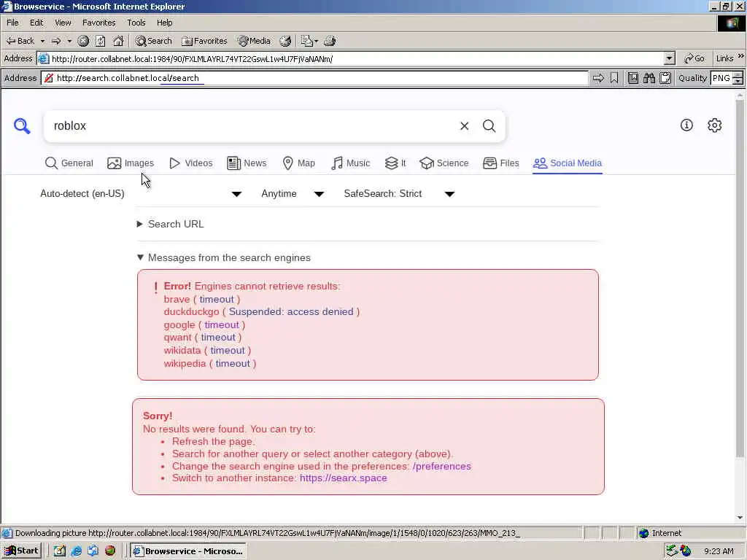Switch to the Videos search tab
The width and height of the screenshot is (747, 560).
click(x=190, y=163)
